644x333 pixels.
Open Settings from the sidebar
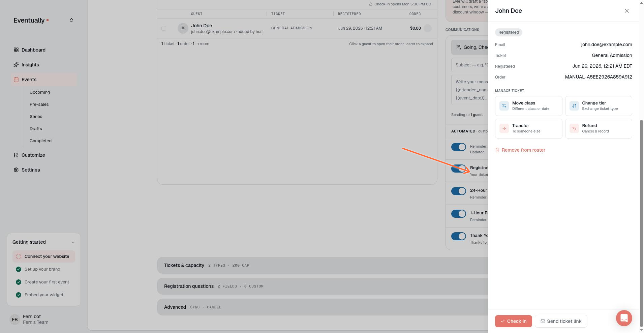(44, 170)
